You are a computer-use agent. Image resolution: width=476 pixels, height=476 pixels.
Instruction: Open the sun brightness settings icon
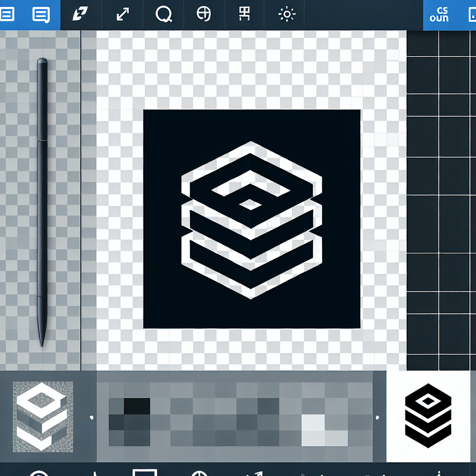pos(286,14)
